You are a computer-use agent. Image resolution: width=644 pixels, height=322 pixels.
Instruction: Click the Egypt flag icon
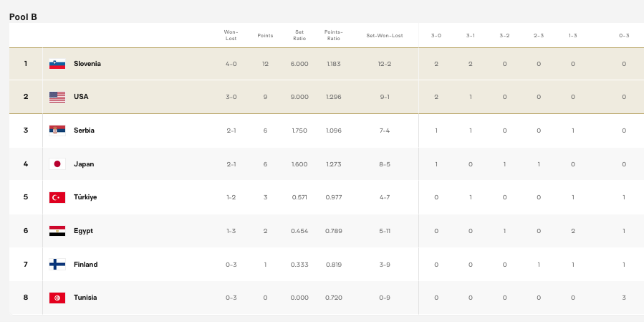(x=57, y=231)
